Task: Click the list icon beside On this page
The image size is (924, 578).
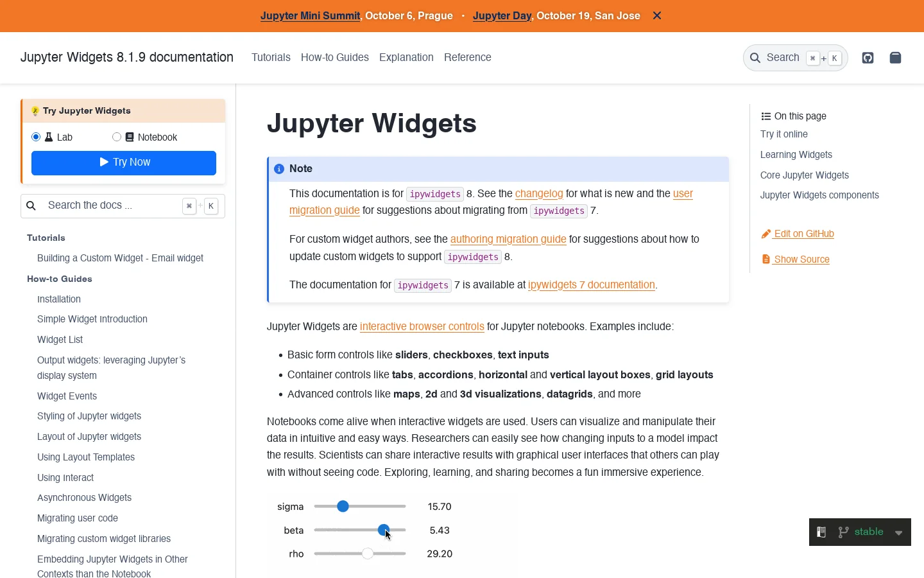Action: point(766,116)
